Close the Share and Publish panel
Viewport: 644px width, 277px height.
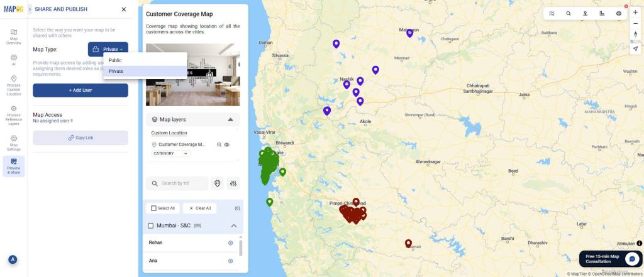(124, 9)
